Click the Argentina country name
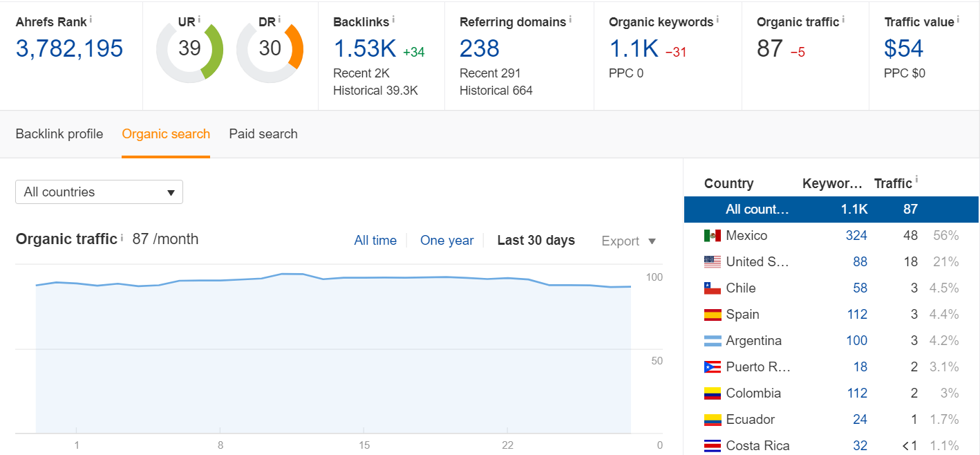The image size is (980, 455). 754,341
